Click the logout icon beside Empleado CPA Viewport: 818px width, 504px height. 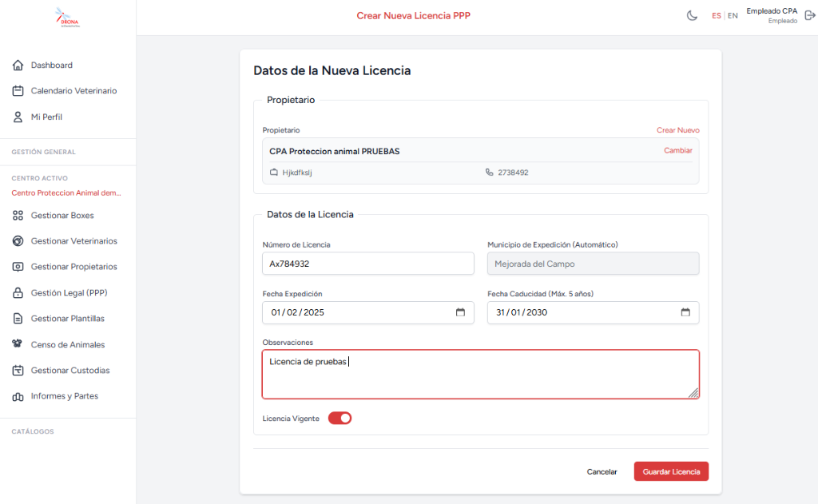point(810,16)
